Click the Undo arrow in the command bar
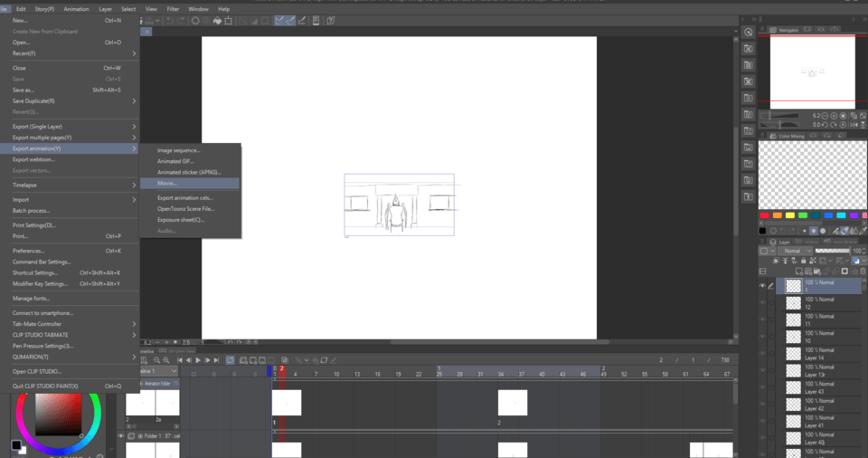Viewport: 868px width, 458px height. point(170,21)
